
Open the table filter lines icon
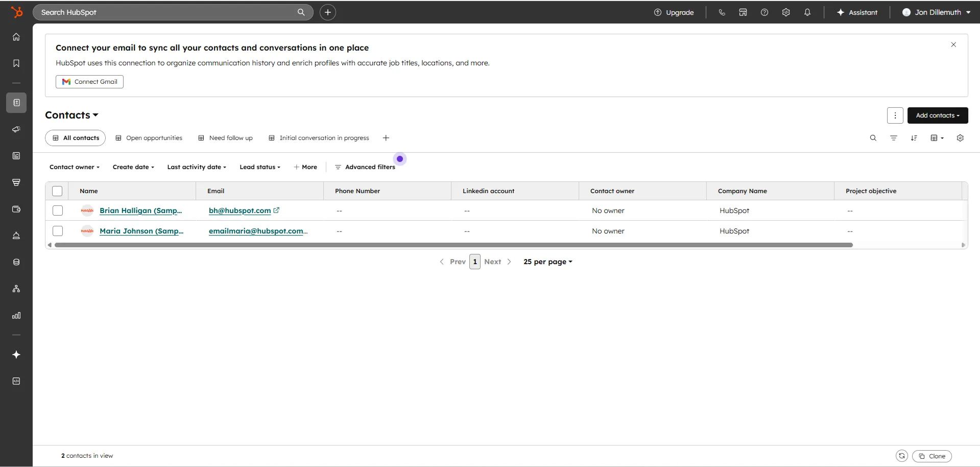coord(894,138)
